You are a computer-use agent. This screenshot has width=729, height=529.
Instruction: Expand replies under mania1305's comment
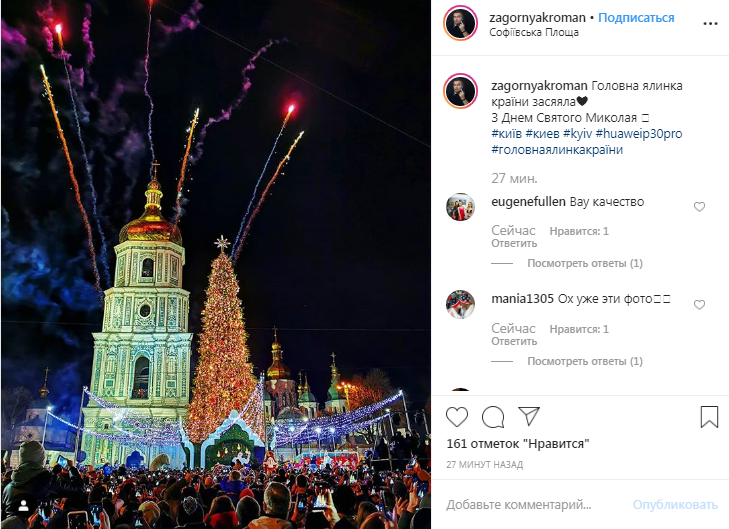coord(585,362)
